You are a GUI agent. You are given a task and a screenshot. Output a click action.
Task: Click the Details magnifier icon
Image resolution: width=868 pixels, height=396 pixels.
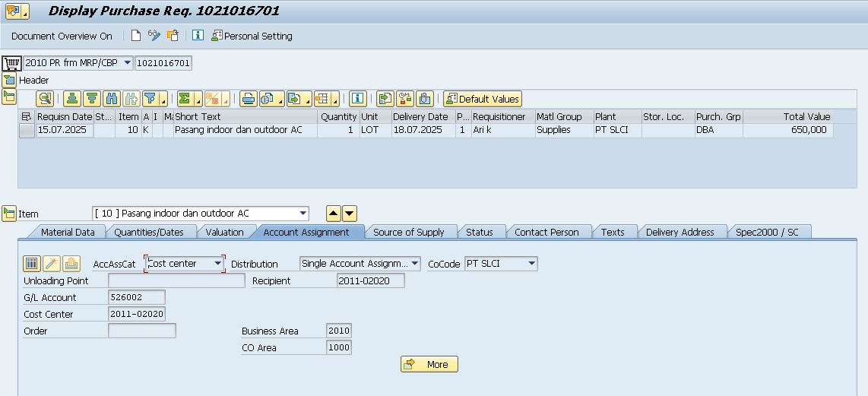tap(45, 99)
